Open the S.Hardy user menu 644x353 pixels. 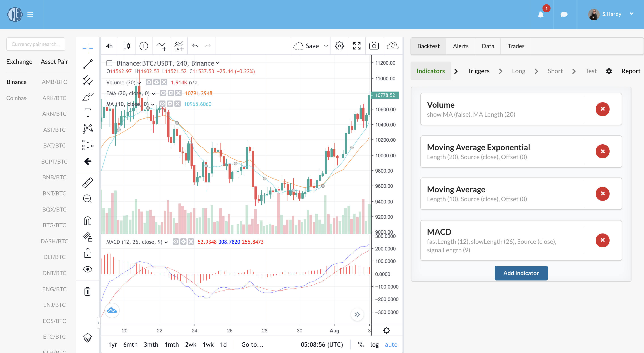tap(611, 14)
